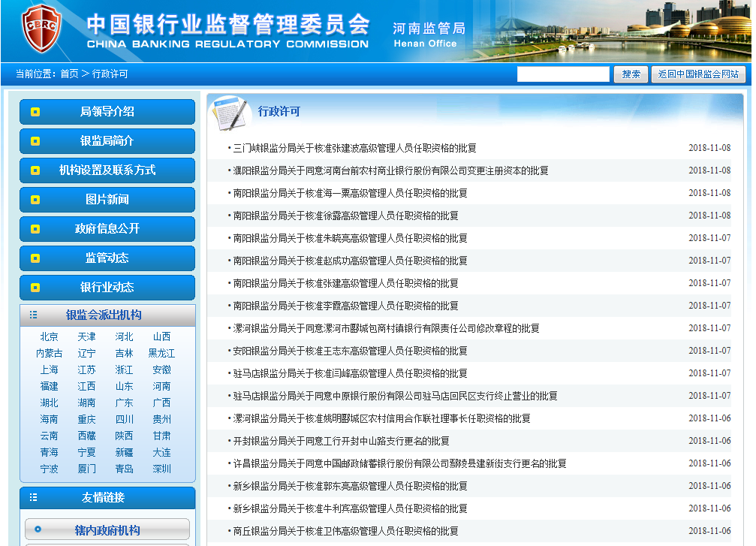Open the 银监局简介 menu item

[107, 141]
